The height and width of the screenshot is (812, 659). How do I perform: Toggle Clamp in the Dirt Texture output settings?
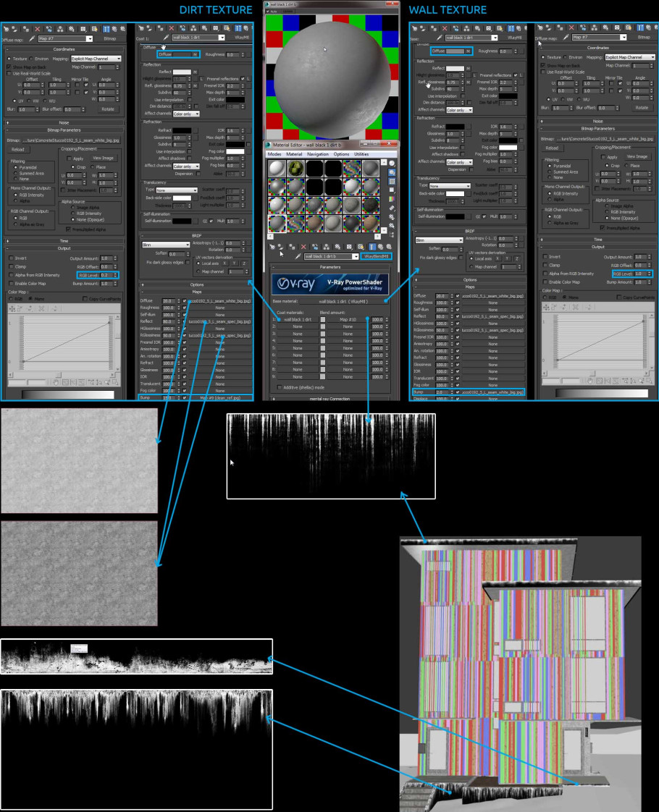pyautogui.click(x=11, y=267)
